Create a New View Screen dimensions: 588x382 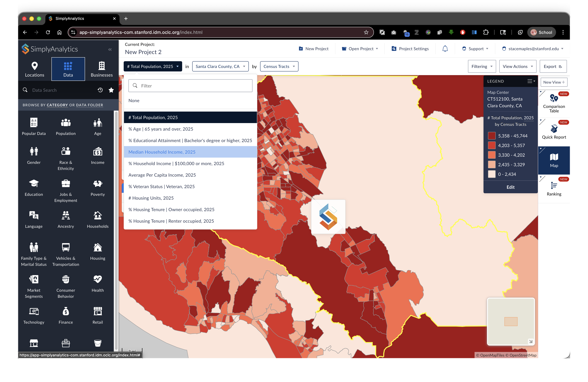[x=554, y=82]
